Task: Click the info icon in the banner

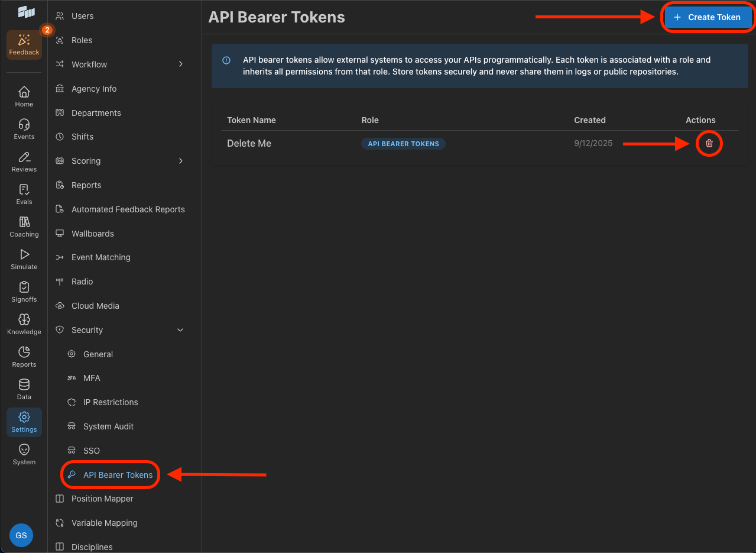Action: click(225, 60)
